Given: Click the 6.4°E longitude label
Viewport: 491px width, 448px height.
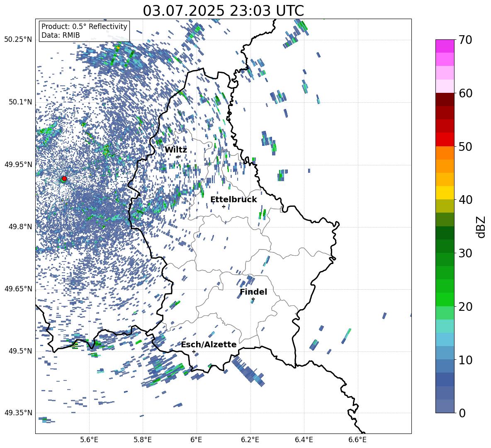Looking at the screenshot, I should pos(304,440).
